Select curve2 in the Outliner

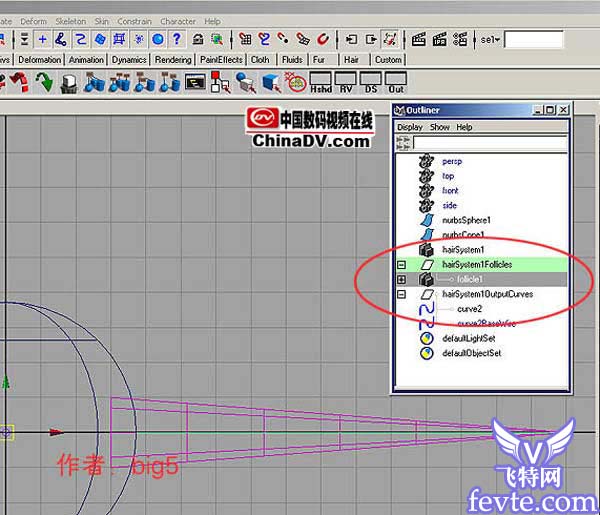pyautogui.click(x=470, y=309)
